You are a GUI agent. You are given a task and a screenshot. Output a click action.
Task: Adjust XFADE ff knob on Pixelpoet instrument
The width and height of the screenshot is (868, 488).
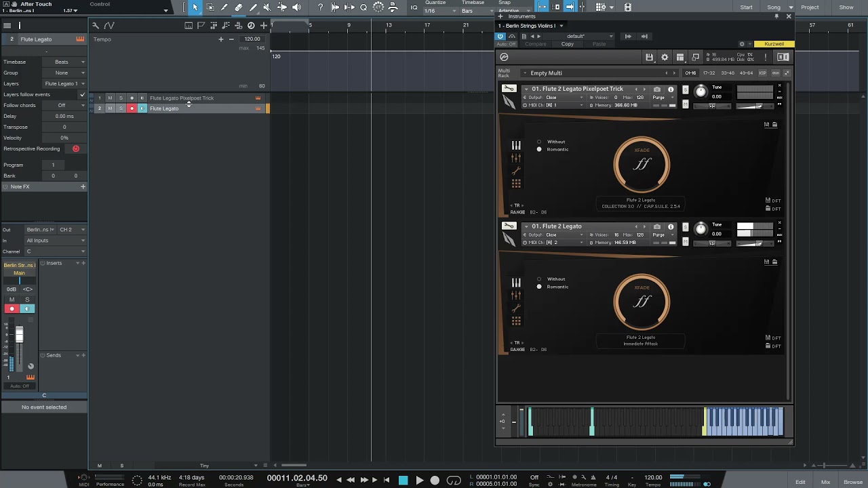642,163
